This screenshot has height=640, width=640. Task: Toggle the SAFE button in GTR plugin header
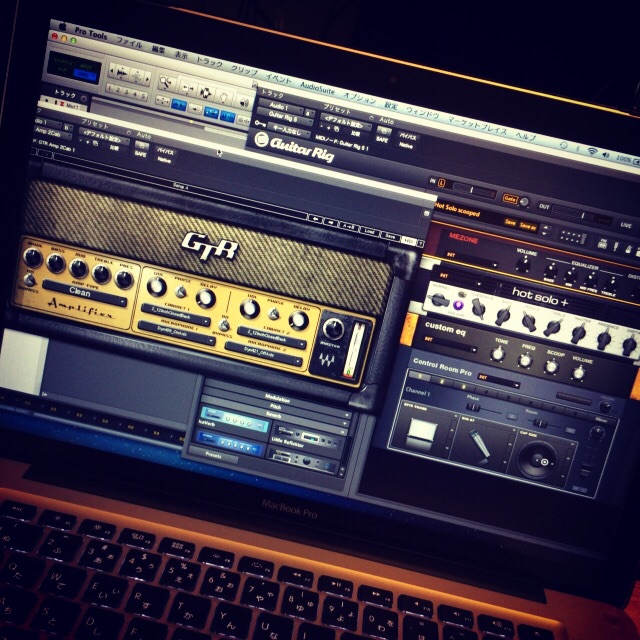pyautogui.click(x=141, y=153)
